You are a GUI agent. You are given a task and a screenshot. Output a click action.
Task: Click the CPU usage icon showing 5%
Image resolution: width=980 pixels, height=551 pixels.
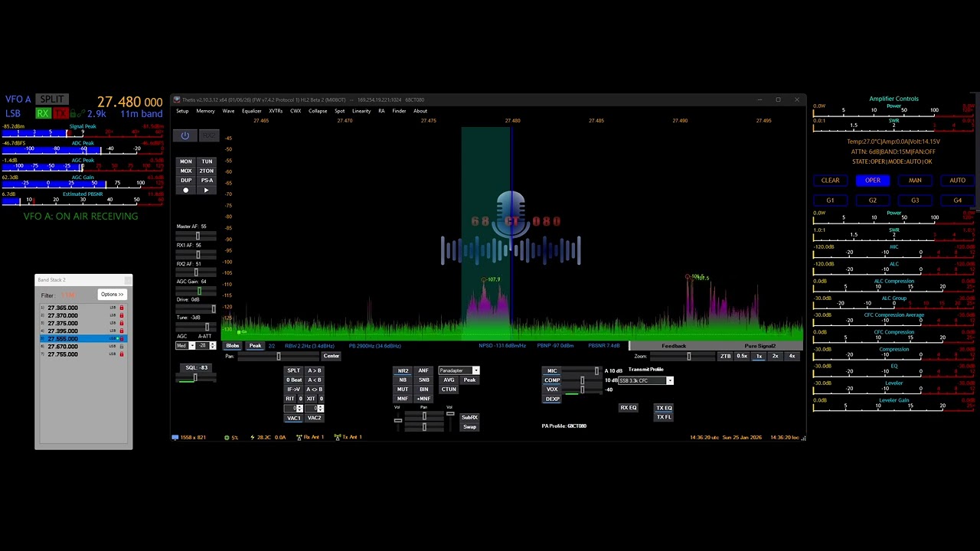(x=227, y=437)
